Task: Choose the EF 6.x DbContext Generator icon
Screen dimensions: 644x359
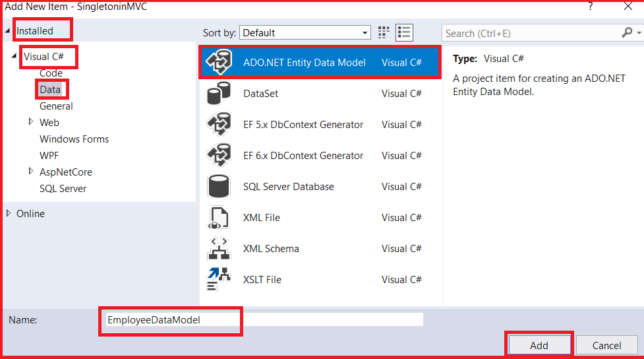Action: [x=219, y=156]
